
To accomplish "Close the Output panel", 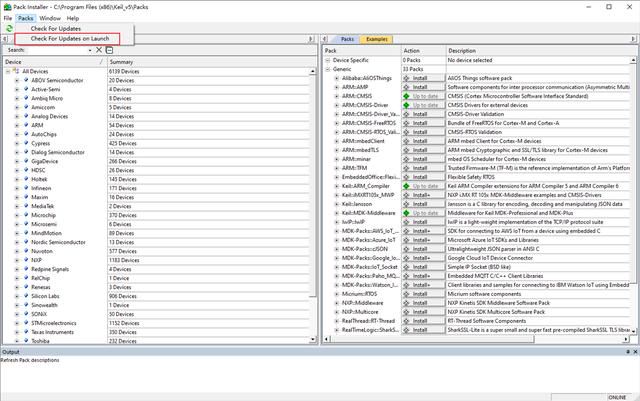I will point(635,352).
